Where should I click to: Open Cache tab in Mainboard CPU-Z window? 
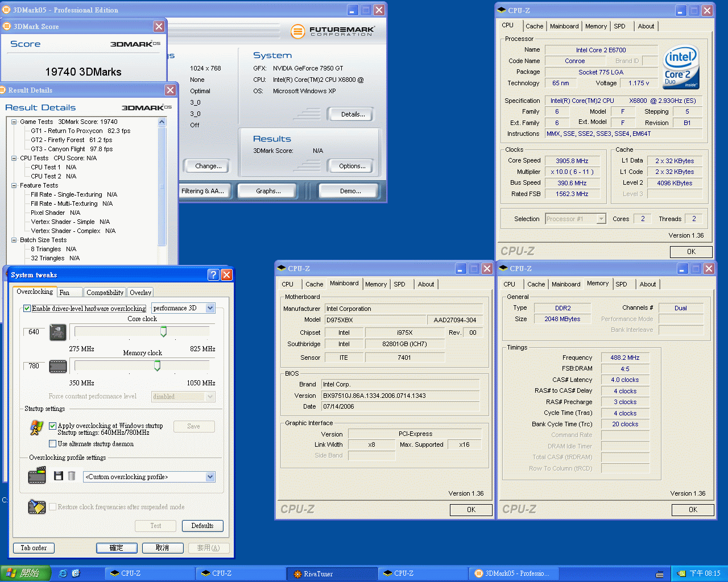pyautogui.click(x=314, y=284)
